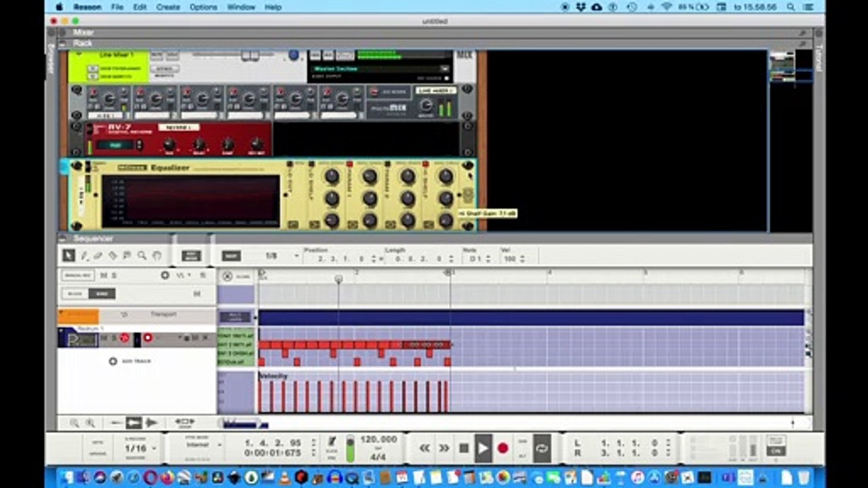The height and width of the screenshot is (488, 868).
Task: Click the tempo value 120.000 field
Action: [x=378, y=440]
